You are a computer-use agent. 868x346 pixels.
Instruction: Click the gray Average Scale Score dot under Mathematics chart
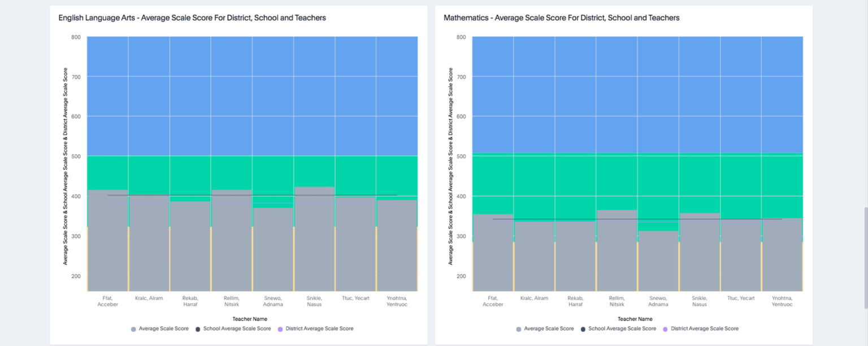[x=518, y=328]
